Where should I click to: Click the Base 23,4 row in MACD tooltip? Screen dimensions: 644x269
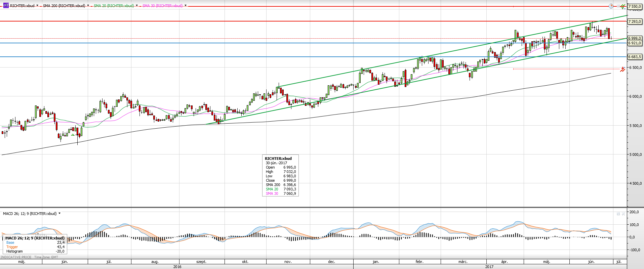(35, 242)
